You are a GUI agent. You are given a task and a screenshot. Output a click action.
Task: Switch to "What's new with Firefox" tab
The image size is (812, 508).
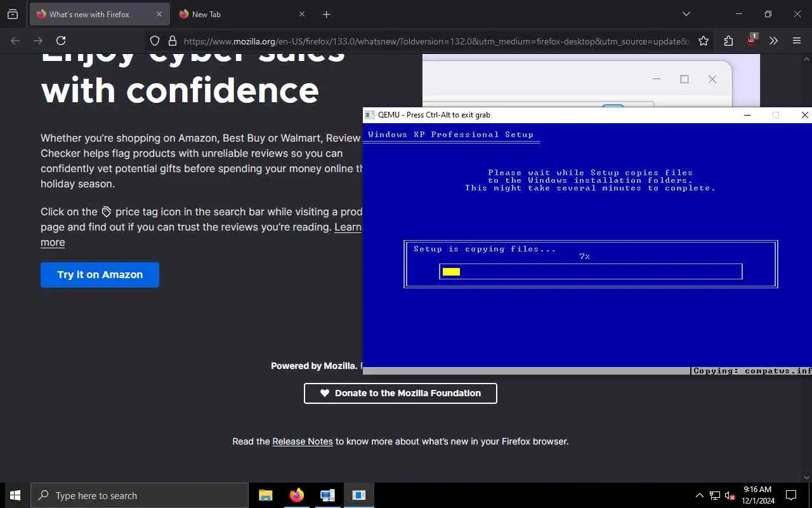point(100,14)
